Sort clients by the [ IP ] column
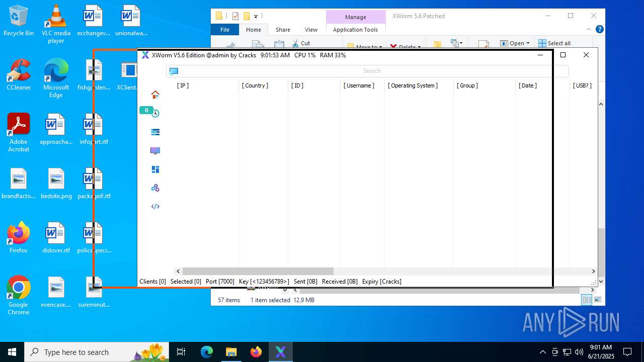The image size is (644, 362). pyautogui.click(x=183, y=85)
